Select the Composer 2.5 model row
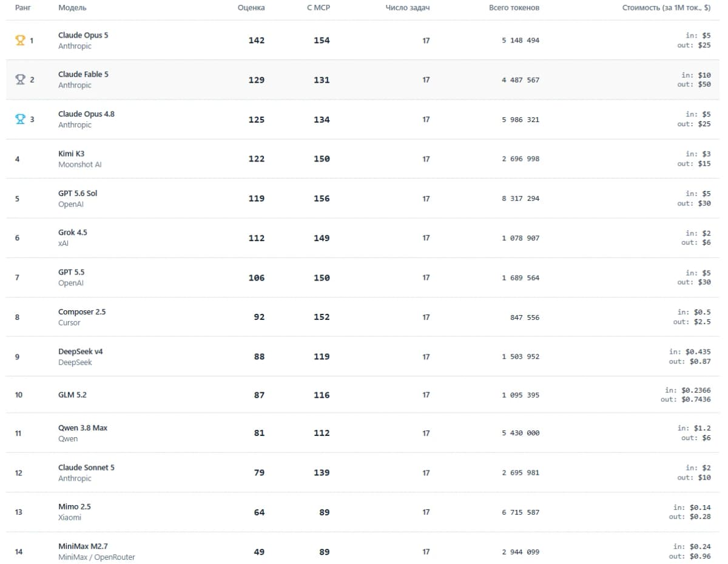Image resolution: width=728 pixels, height=564 pixels. coord(363,317)
